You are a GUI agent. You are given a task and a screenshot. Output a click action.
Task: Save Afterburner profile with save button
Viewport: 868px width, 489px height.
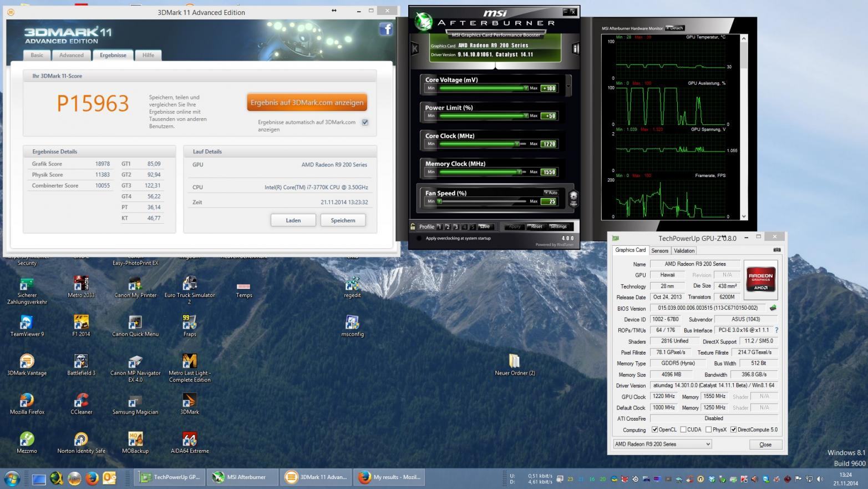[485, 226]
